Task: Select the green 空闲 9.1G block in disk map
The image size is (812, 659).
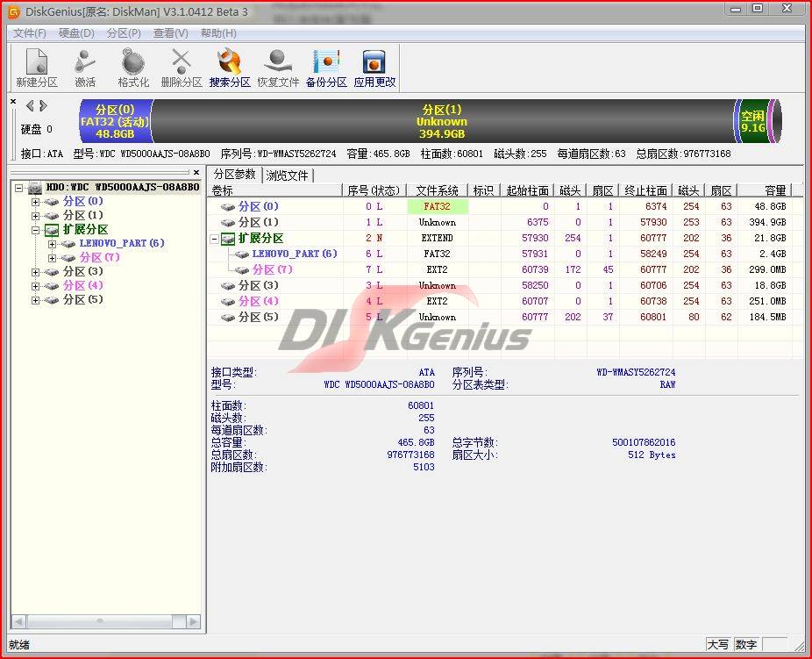Action: click(x=751, y=122)
